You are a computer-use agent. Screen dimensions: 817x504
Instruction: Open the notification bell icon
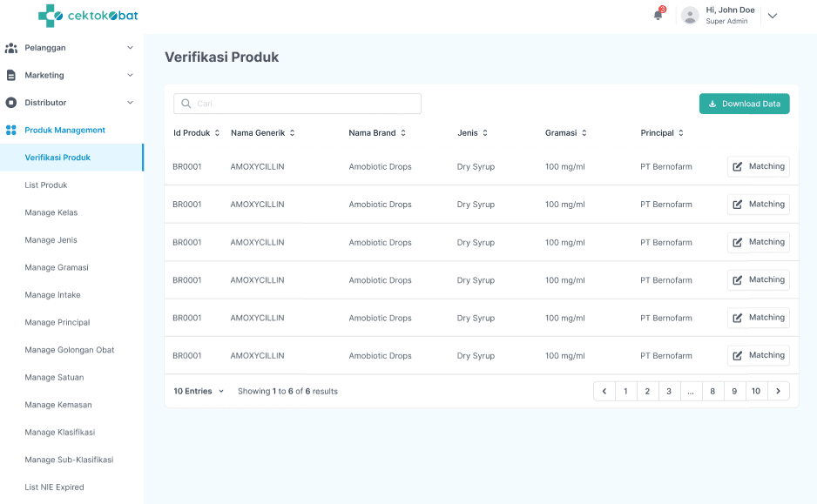658,16
